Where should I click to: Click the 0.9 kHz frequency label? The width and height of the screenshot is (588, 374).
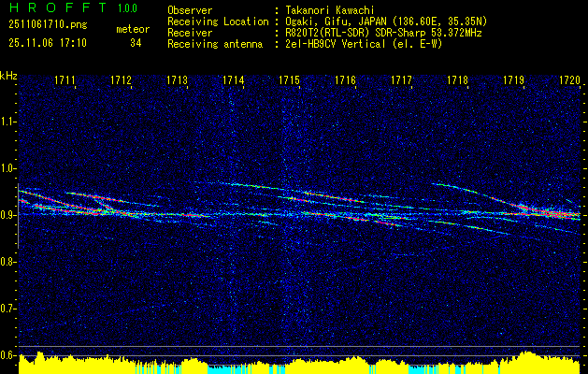(7, 215)
